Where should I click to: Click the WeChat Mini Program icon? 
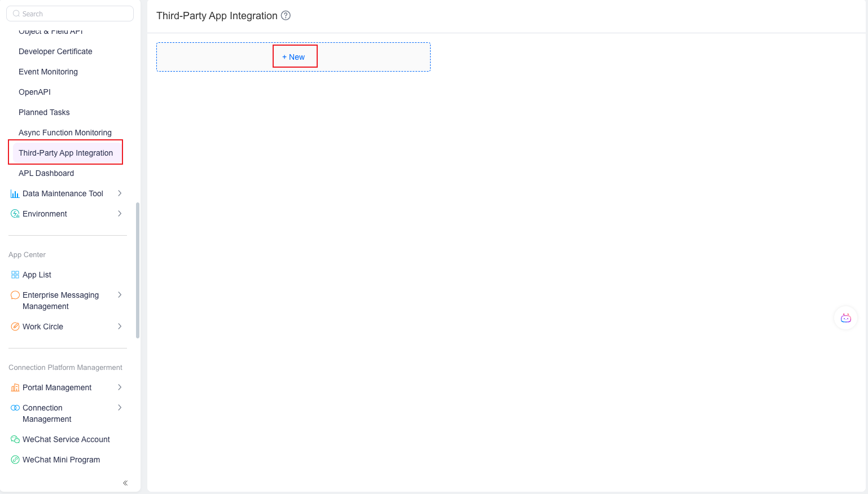[15, 460]
